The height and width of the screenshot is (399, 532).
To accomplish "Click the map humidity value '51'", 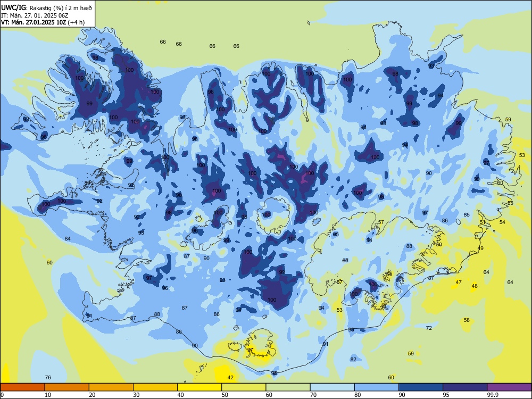I will coord(483,222).
